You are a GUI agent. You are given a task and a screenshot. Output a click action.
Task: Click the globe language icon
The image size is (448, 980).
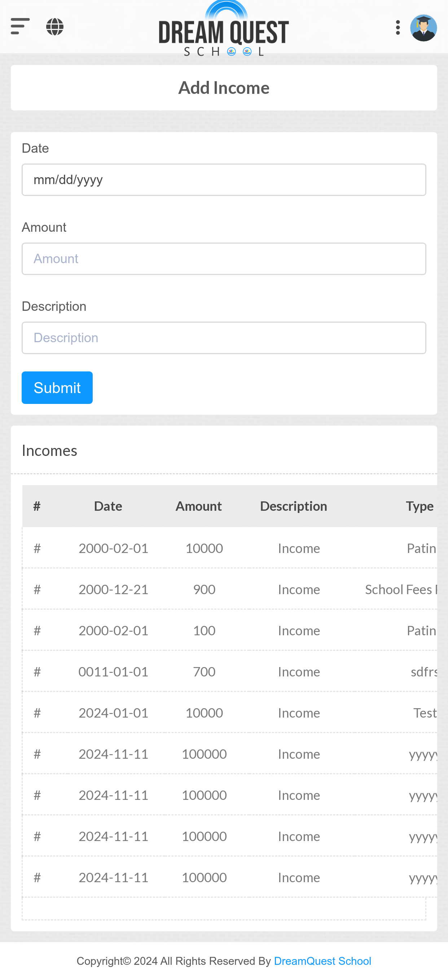click(x=55, y=27)
